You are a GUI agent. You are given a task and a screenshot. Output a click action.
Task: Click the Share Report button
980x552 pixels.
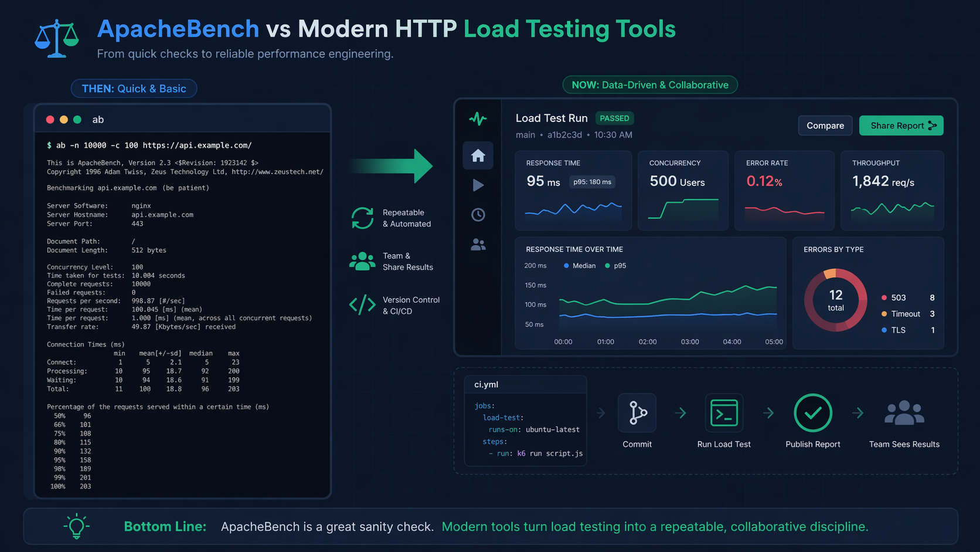(901, 126)
